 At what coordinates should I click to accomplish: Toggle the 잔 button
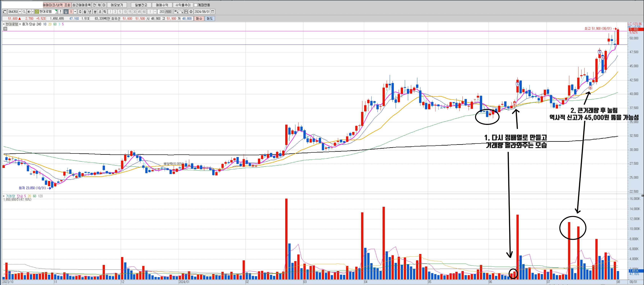click(x=94, y=5)
